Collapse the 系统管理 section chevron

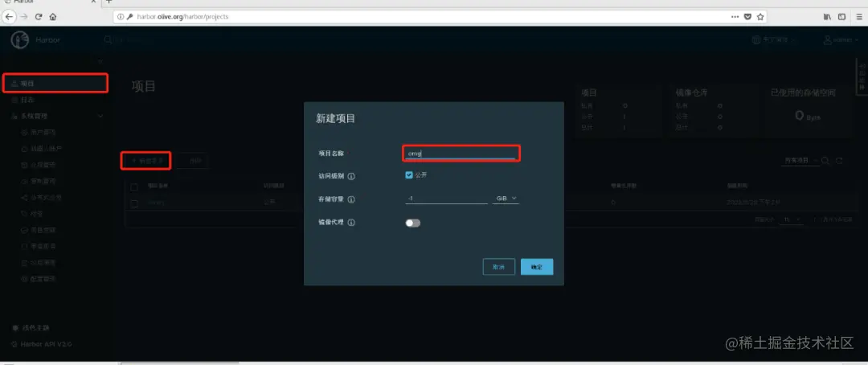tap(100, 117)
